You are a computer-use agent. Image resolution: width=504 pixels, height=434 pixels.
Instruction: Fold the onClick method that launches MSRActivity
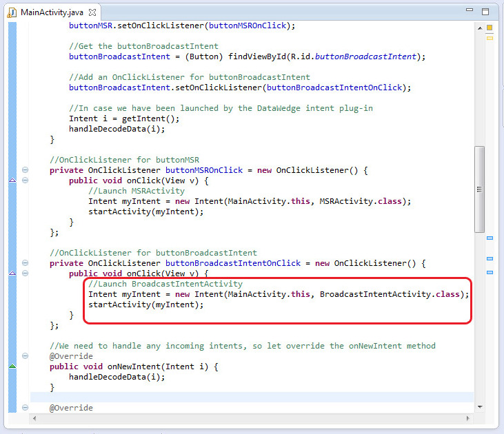(26, 180)
